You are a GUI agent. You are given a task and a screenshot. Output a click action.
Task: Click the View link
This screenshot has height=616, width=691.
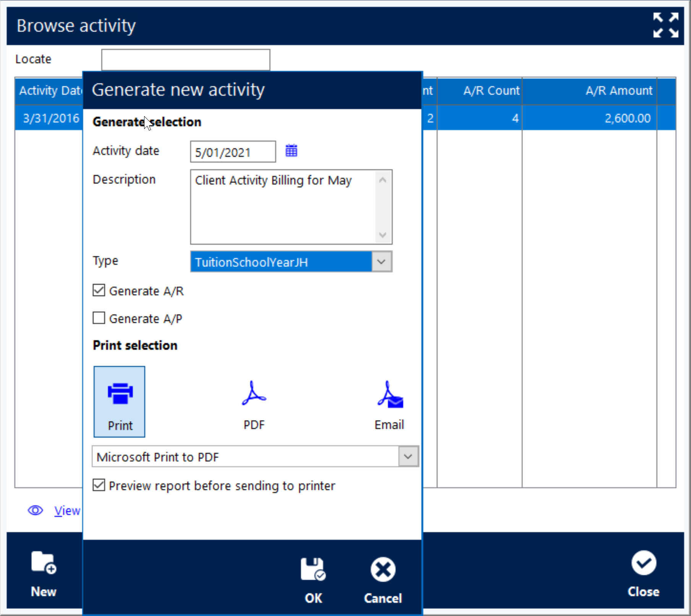tap(67, 511)
